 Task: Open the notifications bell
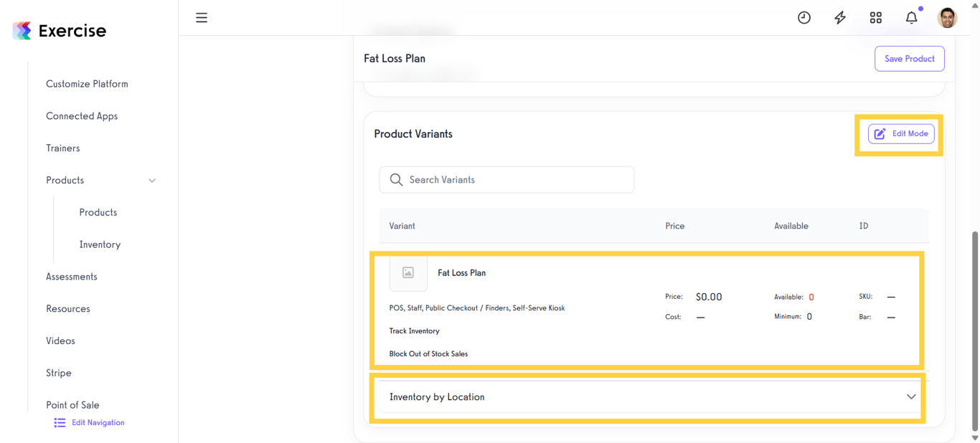click(911, 18)
